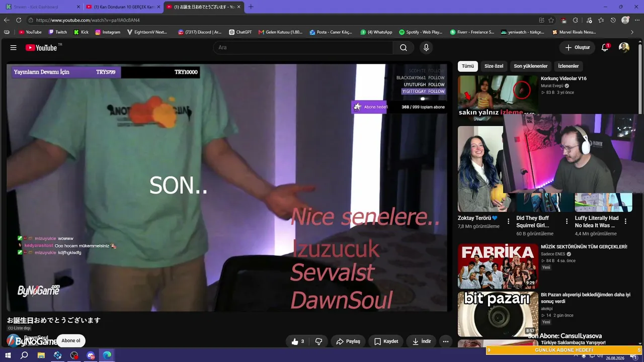
Task: Open the Murat Evegü channel name
Action: click(552, 86)
